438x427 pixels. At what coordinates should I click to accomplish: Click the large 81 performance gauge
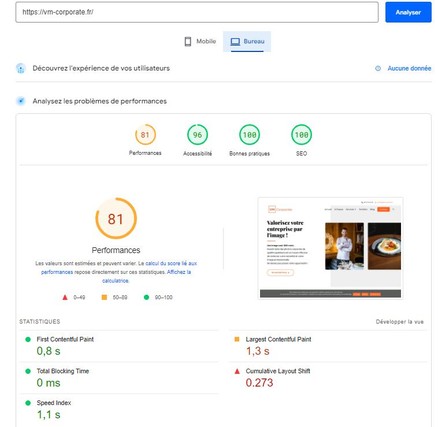click(x=116, y=219)
